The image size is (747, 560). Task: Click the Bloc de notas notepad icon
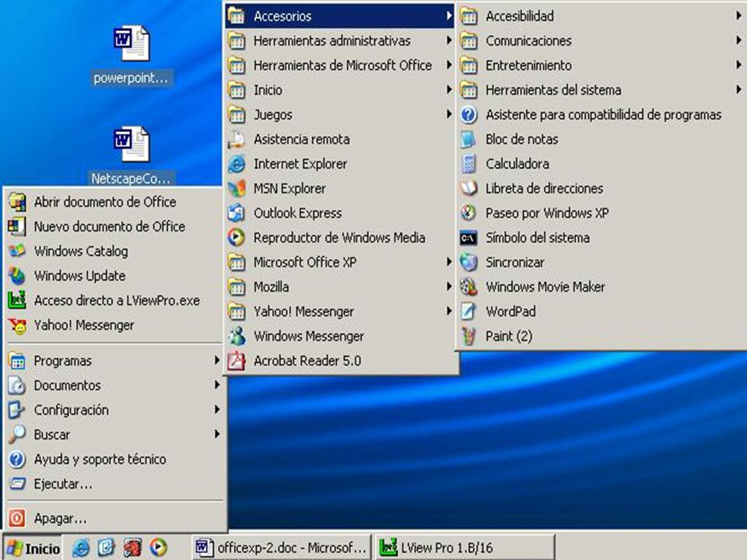click(x=468, y=139)
